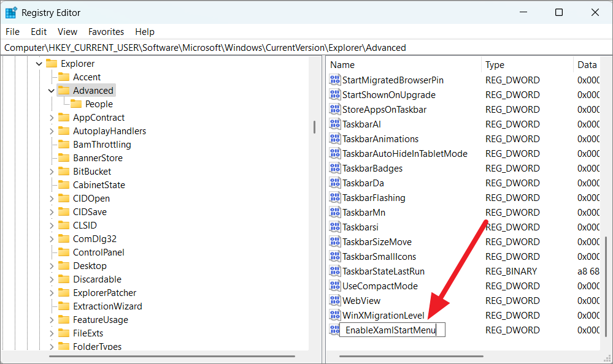Expand the FileExts key
The height and width of the screenshot is (364, 613).
pyautogui.click(x=51, y=333)
